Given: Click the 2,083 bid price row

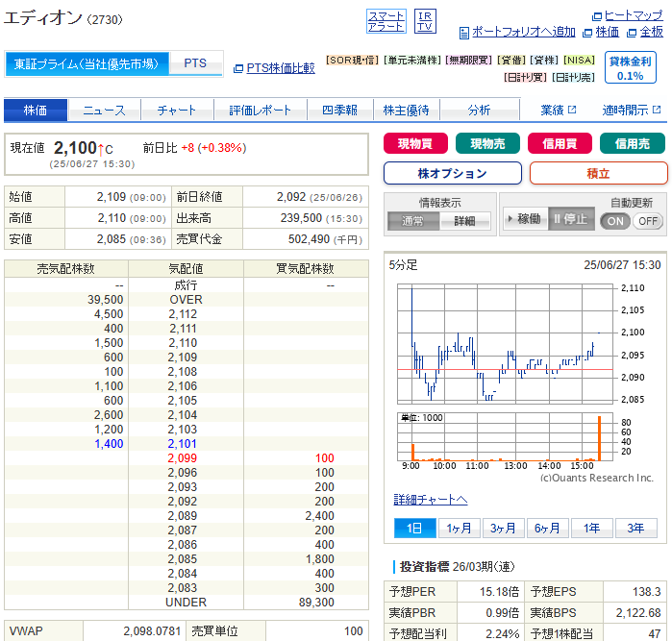Looking at the screenshot, I should [187, 588].
